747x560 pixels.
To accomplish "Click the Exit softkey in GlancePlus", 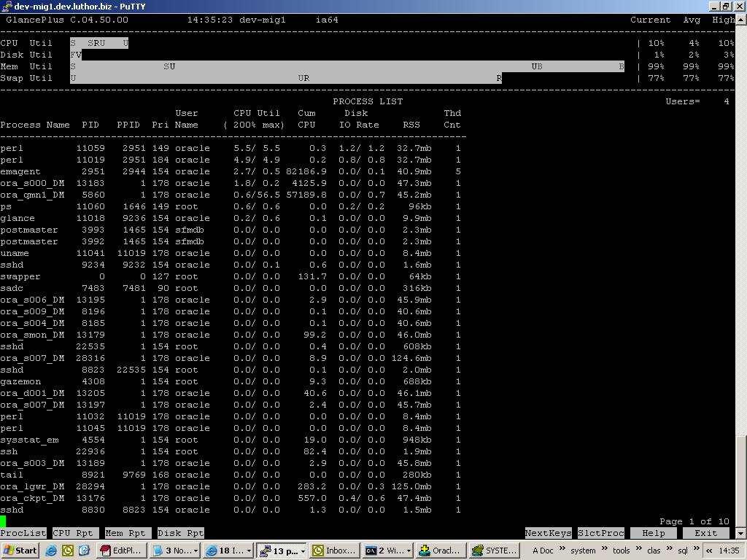I will tap(705, 533).
